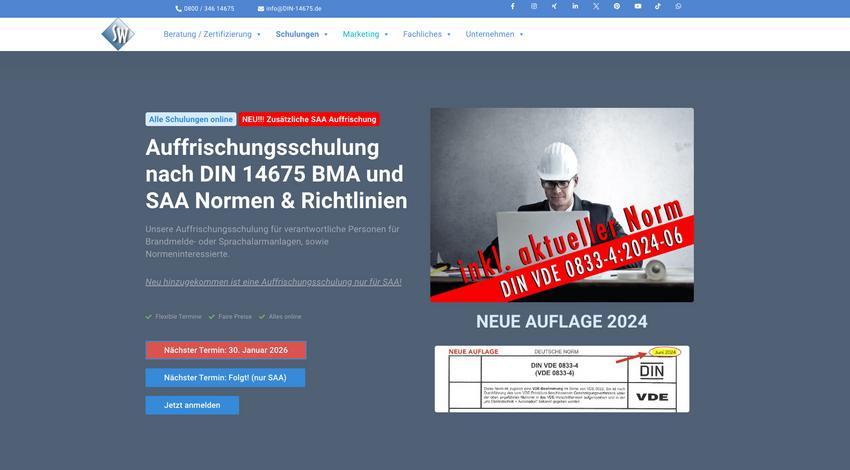Call the number 0800 / 346 14675
Screen dimensions: 850x470
[209, 9]
